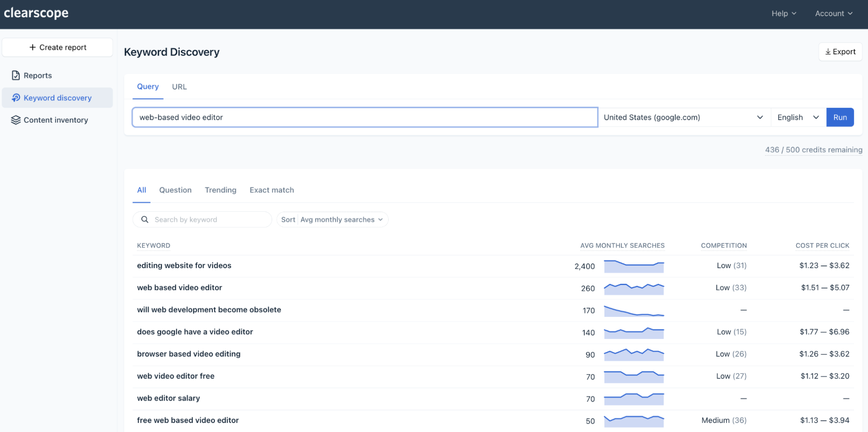Click the magnifier icon in keyword search

pos(145,219)
